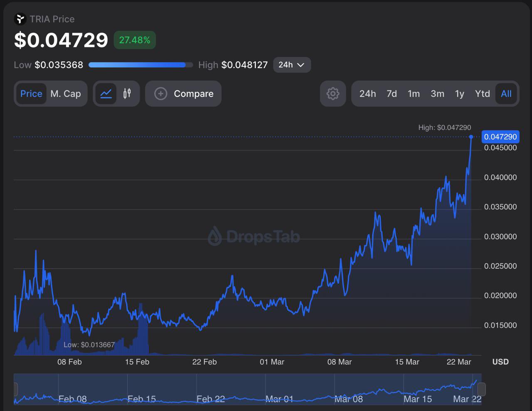Select the All timeframe tab

point(506,94)
